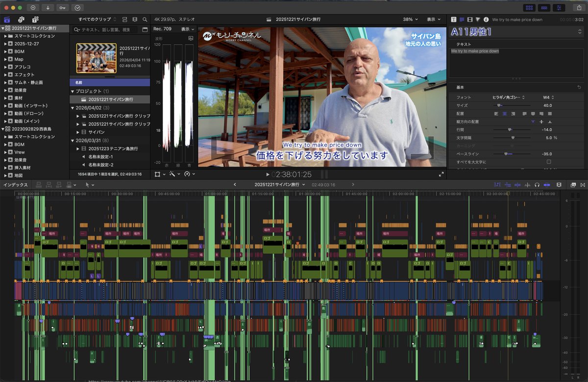
Task: Expand the BGM event under サイパン旅行
Action: click(5, 51)
